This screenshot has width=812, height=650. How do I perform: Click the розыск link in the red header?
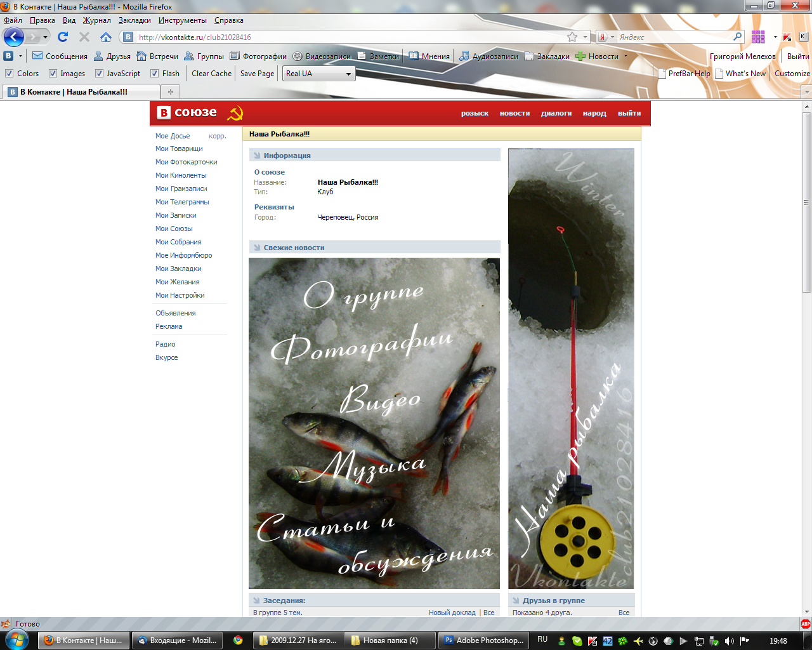pos(475,113)
